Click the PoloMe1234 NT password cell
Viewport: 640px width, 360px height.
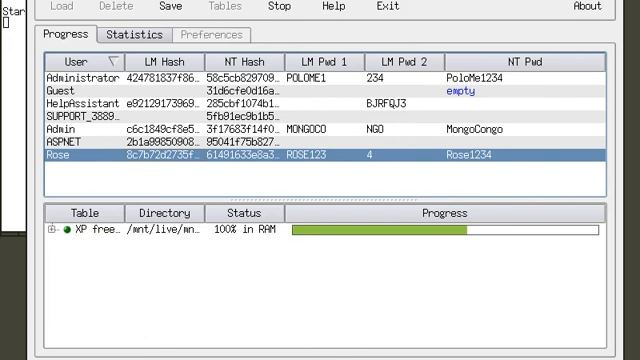(x=474, y=78)
